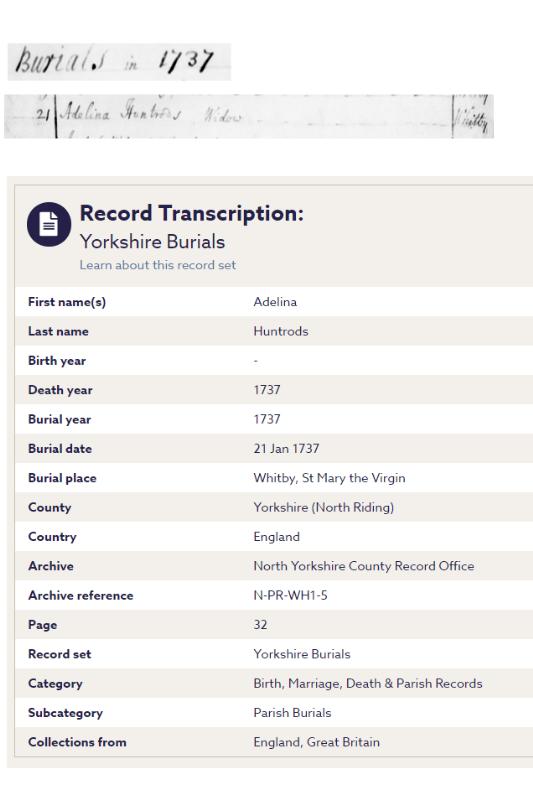
Task: Click archive North Yorkshire County Record Office
Action: click(x=364, y=566)
